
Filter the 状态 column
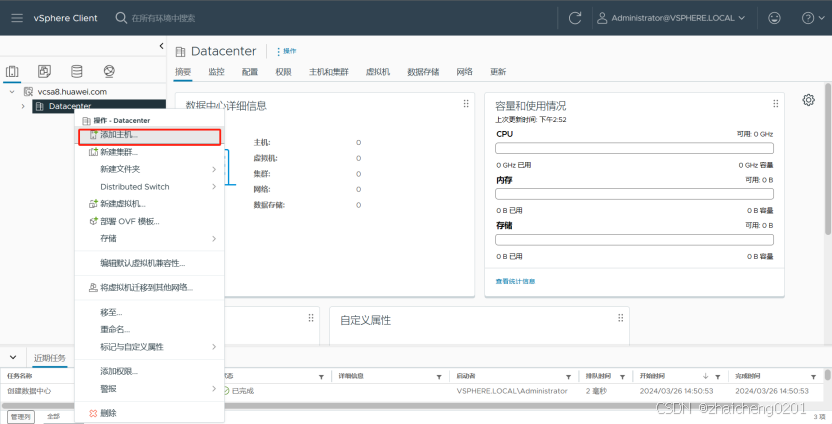(321, 377)
